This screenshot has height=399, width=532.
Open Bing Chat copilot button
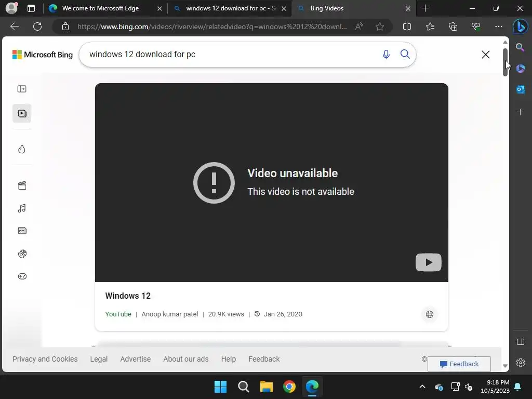(520, 26)
